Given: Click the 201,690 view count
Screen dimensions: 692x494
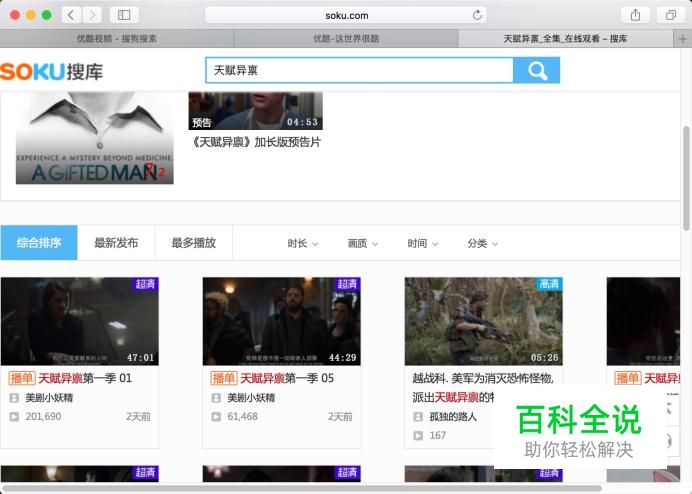Looking at the screenshot, I should pyautogui.click(x=43, y=416).
